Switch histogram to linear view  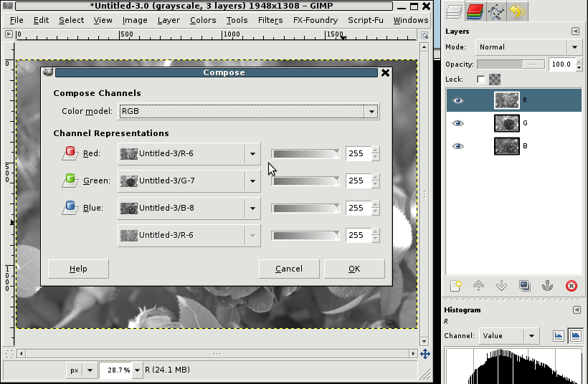click(558, 336)
